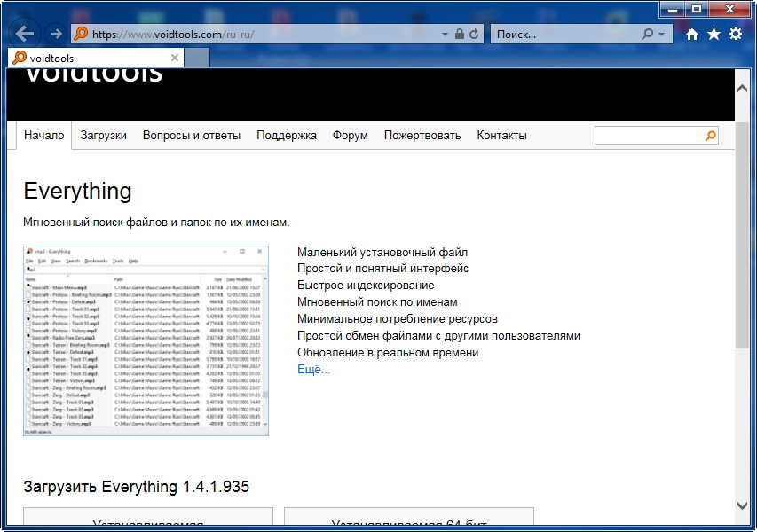The width and height of the screenshot is (757, 532).
Task: Open the browser Home page icon
Action: [692, 35]
